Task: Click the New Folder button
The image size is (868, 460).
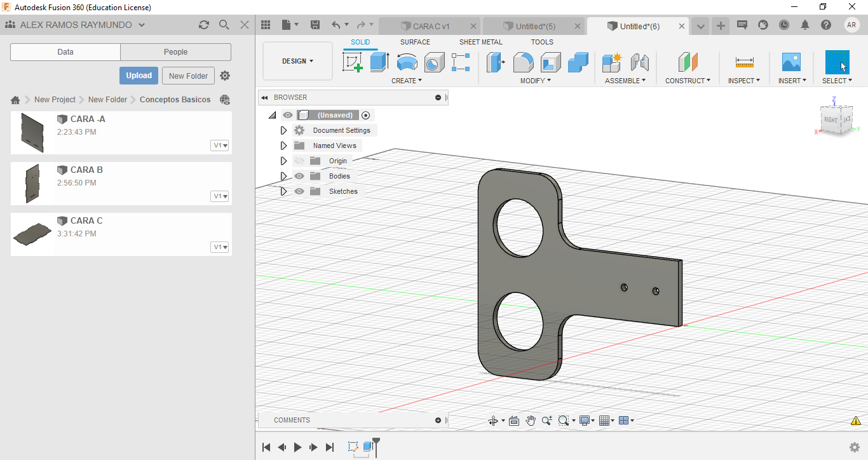Action: click(188, 76)
